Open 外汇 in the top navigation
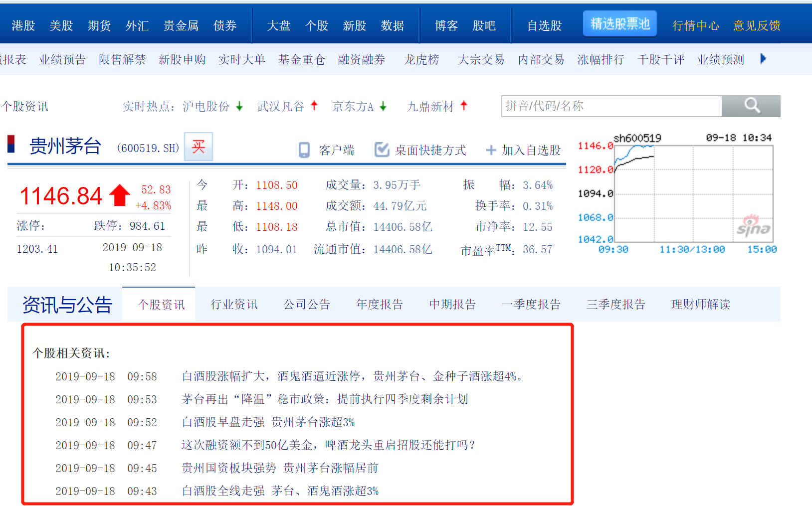812x506 pixels. [x=137, y=25]
